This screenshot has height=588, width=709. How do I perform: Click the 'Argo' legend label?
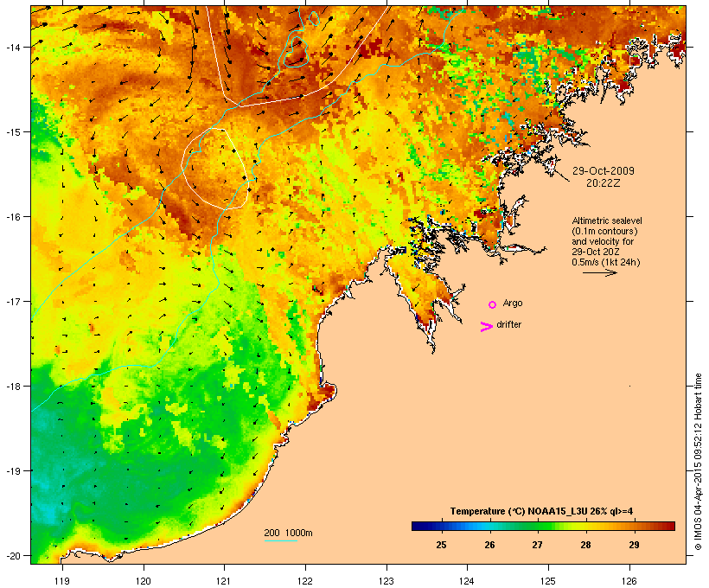tap(513, 303)
